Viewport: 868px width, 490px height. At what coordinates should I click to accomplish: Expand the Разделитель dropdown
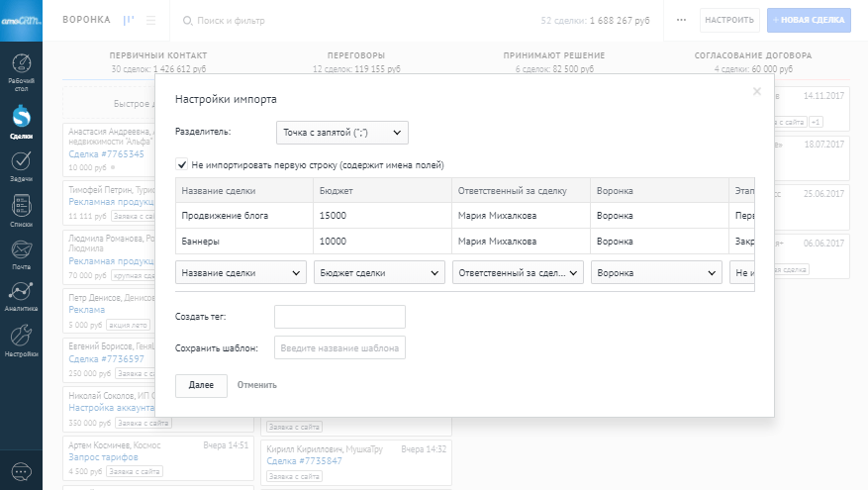click(x=341, y=132)
